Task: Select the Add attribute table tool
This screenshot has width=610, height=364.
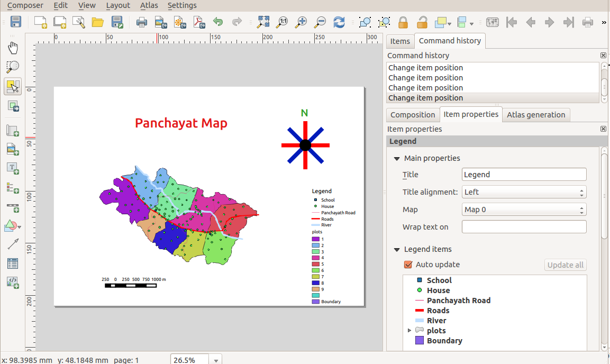Action: click(13, 263)
